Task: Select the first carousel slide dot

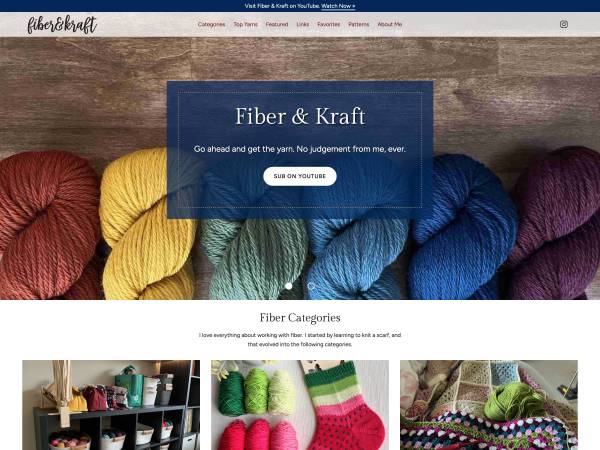Action: pos(289,286)
